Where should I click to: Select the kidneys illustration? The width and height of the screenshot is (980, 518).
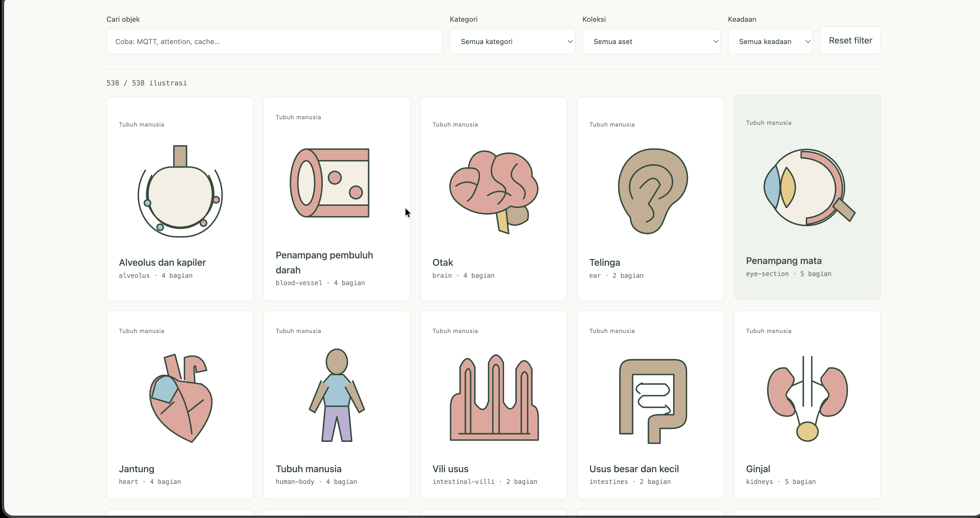coord(807,398)
